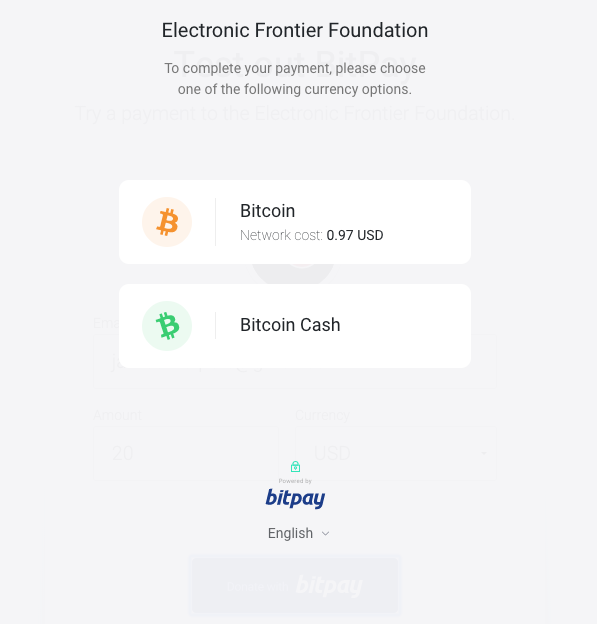Click the payment instructions paragraph
597x624 pixels.
click(x=295, y=79)
